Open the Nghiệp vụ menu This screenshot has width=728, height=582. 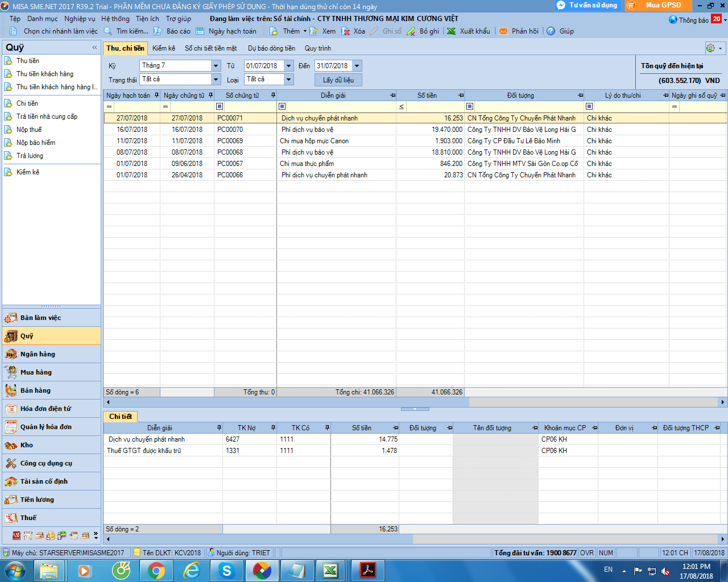click(80, 19)
